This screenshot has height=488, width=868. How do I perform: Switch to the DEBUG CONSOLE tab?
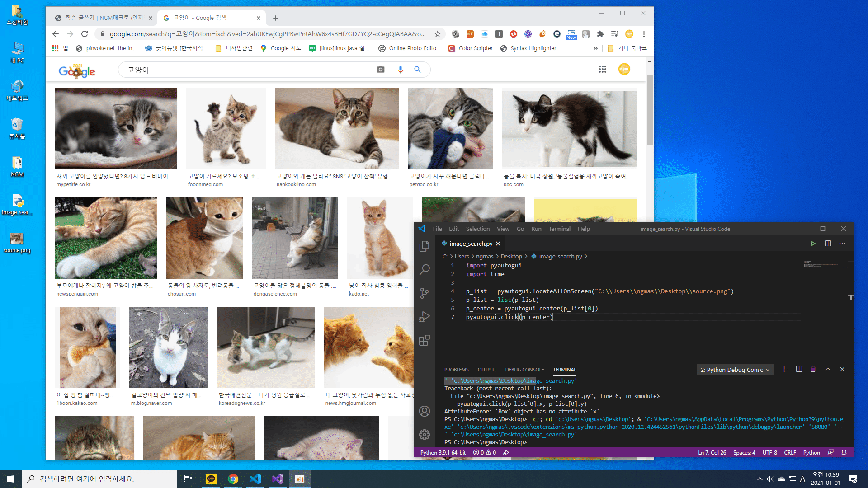(x=524, y=370)
